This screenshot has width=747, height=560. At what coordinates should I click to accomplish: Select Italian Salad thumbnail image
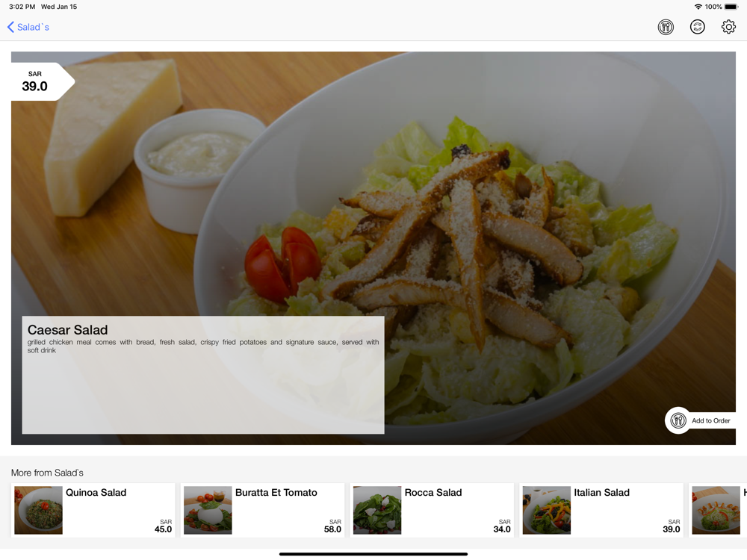click(x=547, y=510)
